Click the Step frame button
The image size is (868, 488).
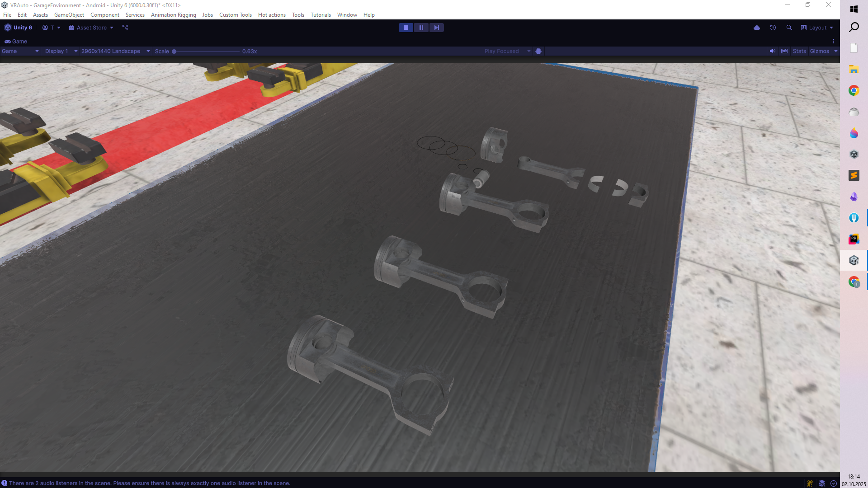(436, 28)
